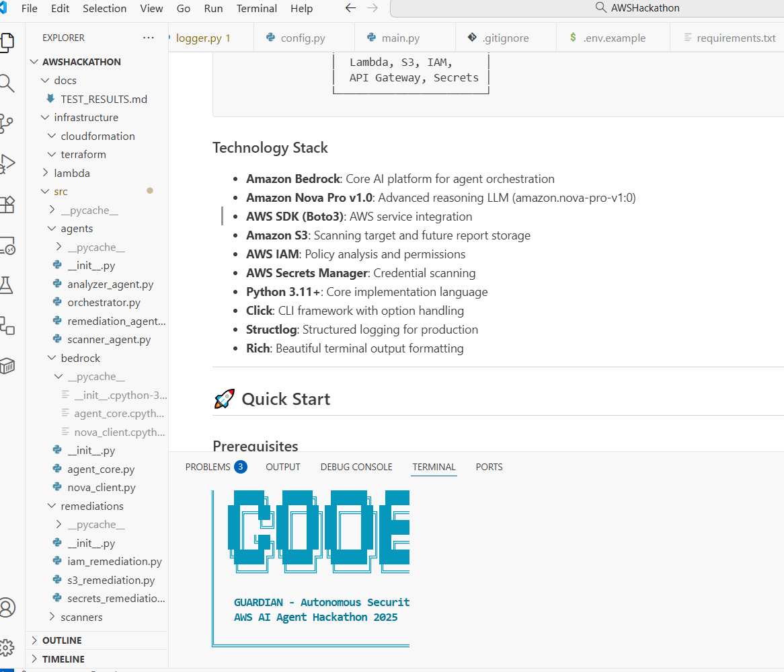Open iam_remediation.py file

click(x=97, y=562)
